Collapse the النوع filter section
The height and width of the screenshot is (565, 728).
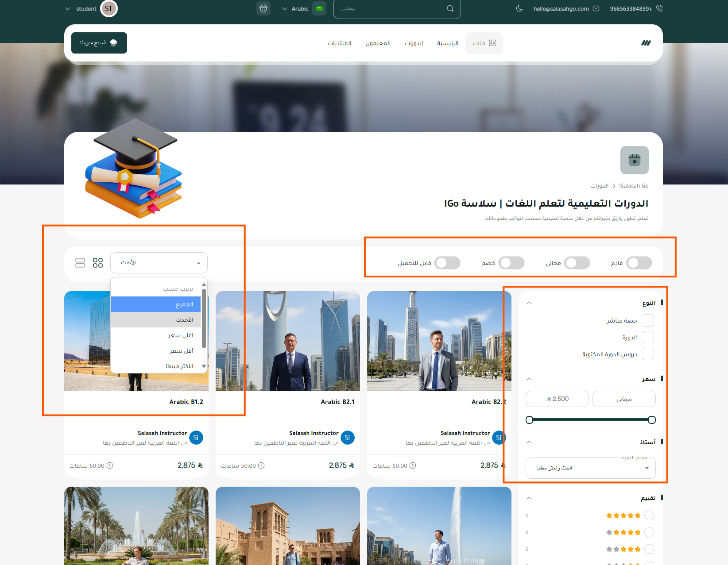529,303
